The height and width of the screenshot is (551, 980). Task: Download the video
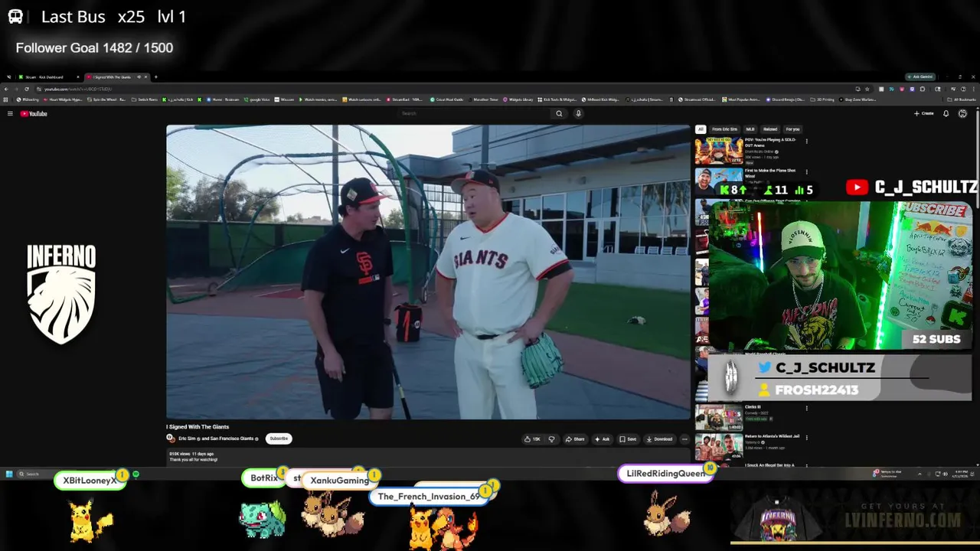point(659,439)
